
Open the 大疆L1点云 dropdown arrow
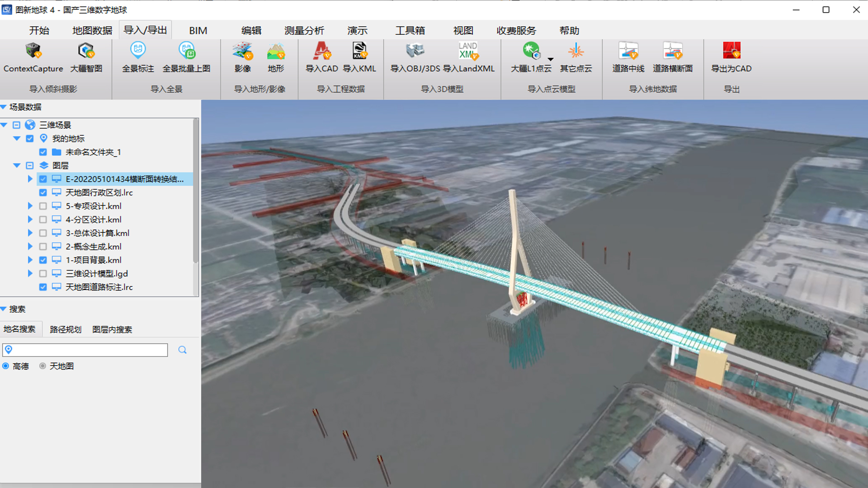(550, 59)
